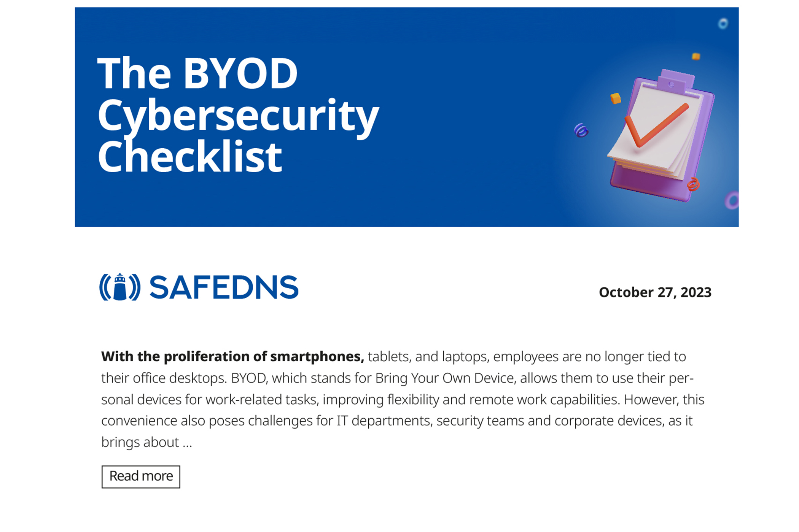Screen dimensions: 799x532
Task: Click the word "Checklist" in the headline
Action: tap(189, 157)
